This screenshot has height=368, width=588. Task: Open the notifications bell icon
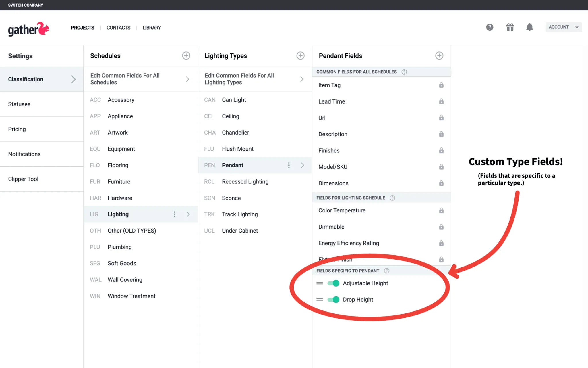pos(530,27)
